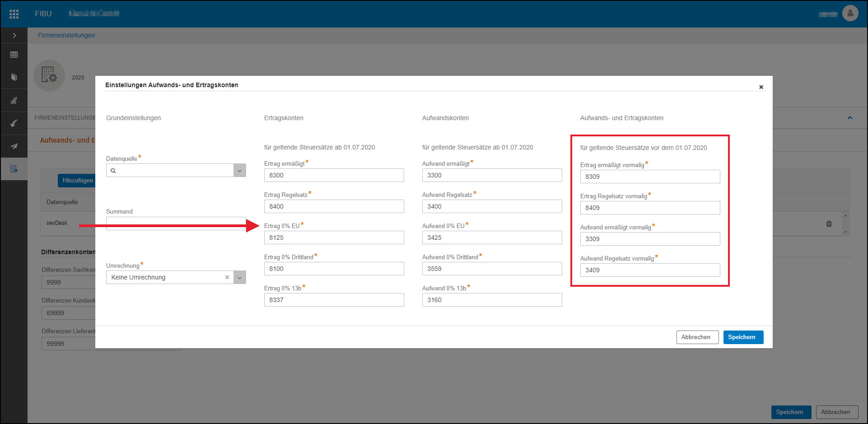This screenshot has width=868, height=424.
Task: Click Speichern in the dialog
Action: [743, 337]
